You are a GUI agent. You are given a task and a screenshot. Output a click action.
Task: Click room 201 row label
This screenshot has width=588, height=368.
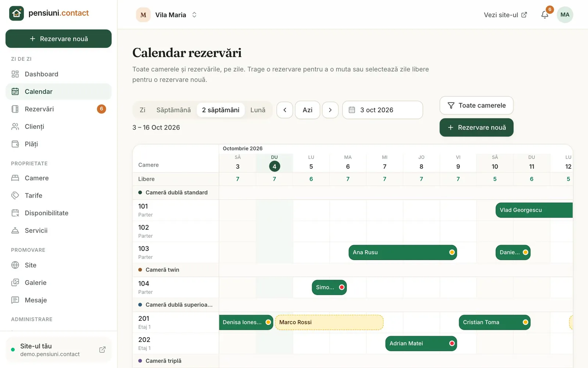(x=176, y=322)
